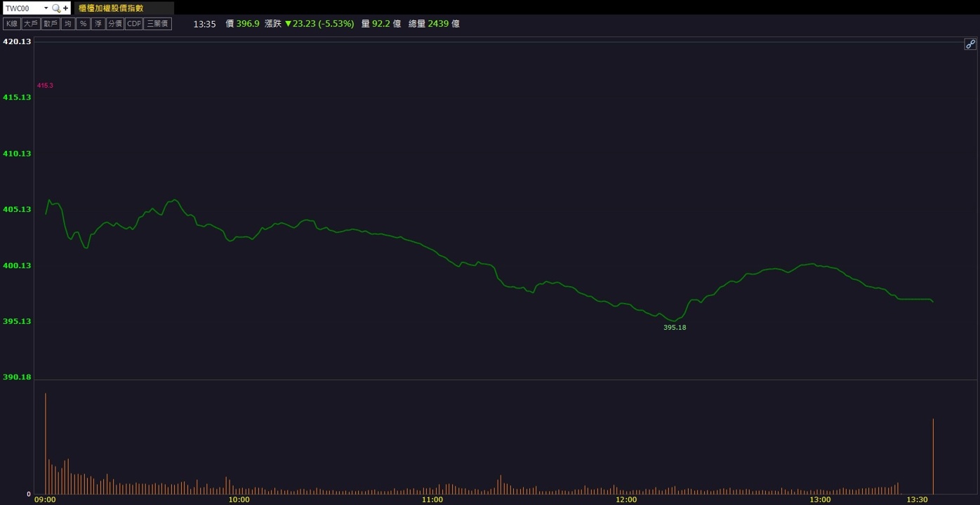Click the volume value 92.2 億
Image resolution: width=980 pixels, height=505 pixels.
pos(387,24)
